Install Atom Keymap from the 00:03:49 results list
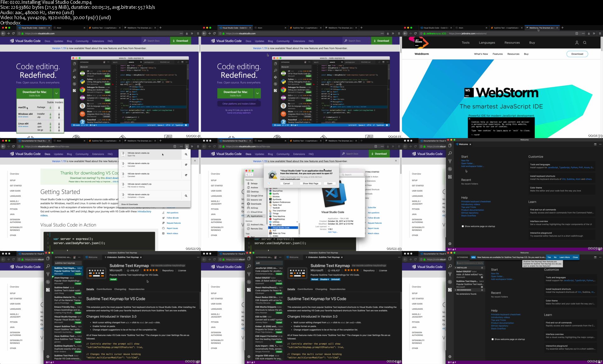 pos(78,283)
